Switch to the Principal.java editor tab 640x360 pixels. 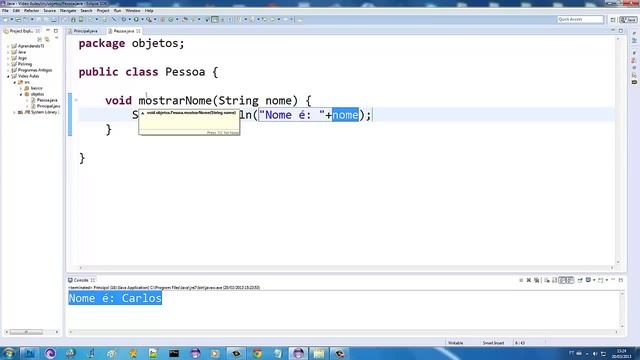point(85,31)
